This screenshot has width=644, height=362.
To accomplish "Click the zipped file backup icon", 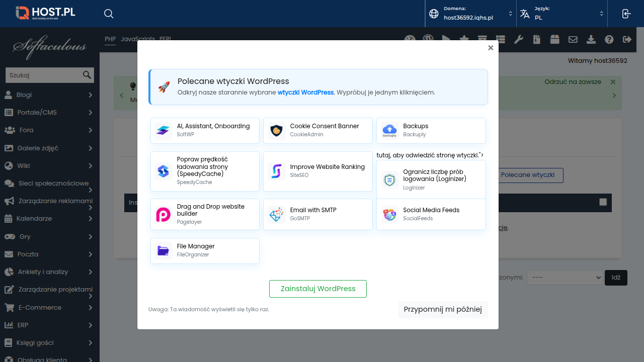I will 537,39.
